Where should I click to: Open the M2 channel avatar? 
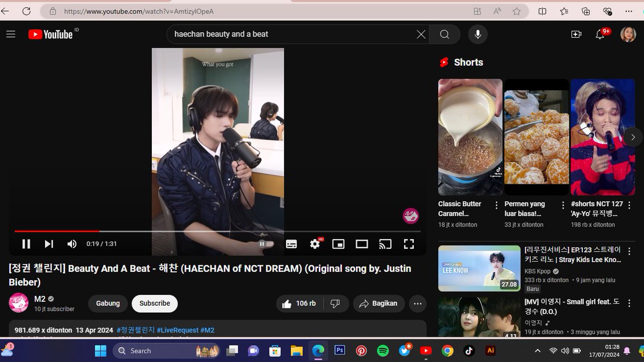pyautogui.click(x=19, y=303)
